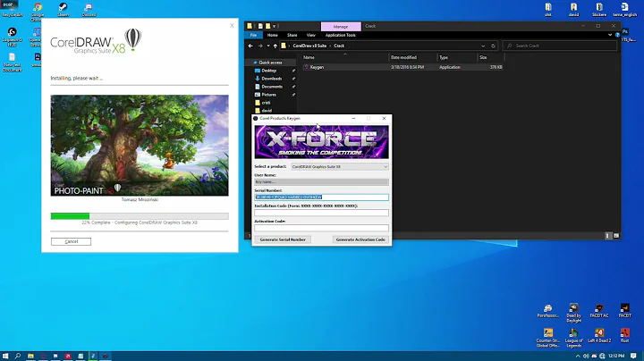The height and width of the screenshot is (361, 644).
Task: Open the Home ribbon tab
Action: (x=272, y=35)
